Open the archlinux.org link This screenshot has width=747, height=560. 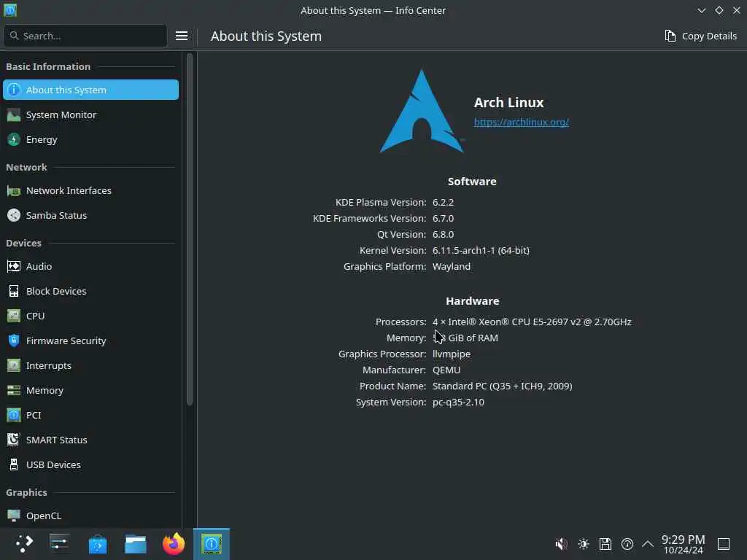coord(521,122)
